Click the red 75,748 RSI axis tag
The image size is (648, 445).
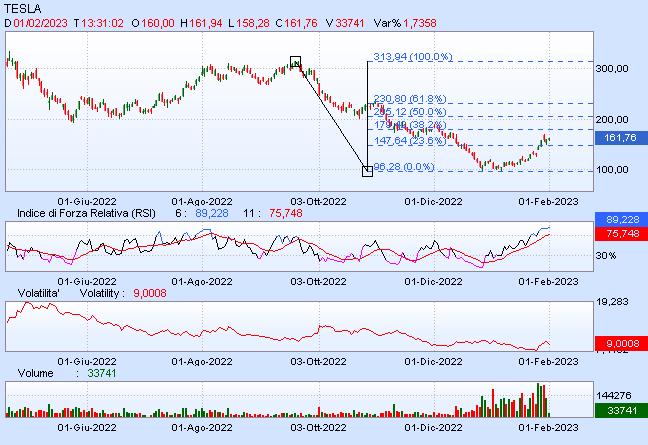tap(621, 233)
